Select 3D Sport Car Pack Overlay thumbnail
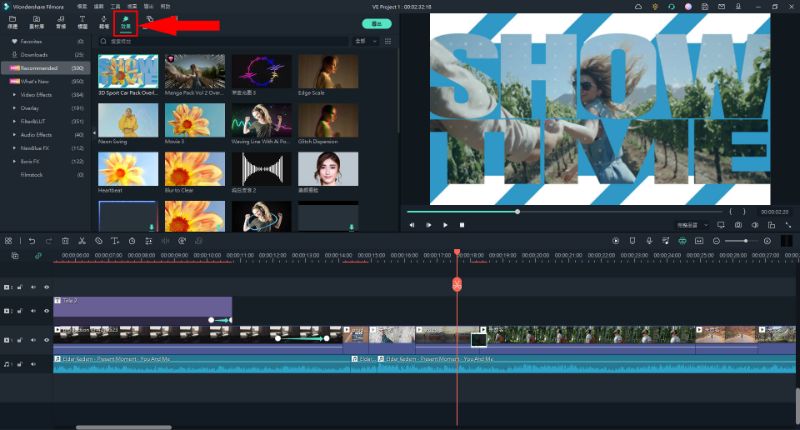This screenshot has width=800, height=430. pyautogui.click(x=128, y=71)
